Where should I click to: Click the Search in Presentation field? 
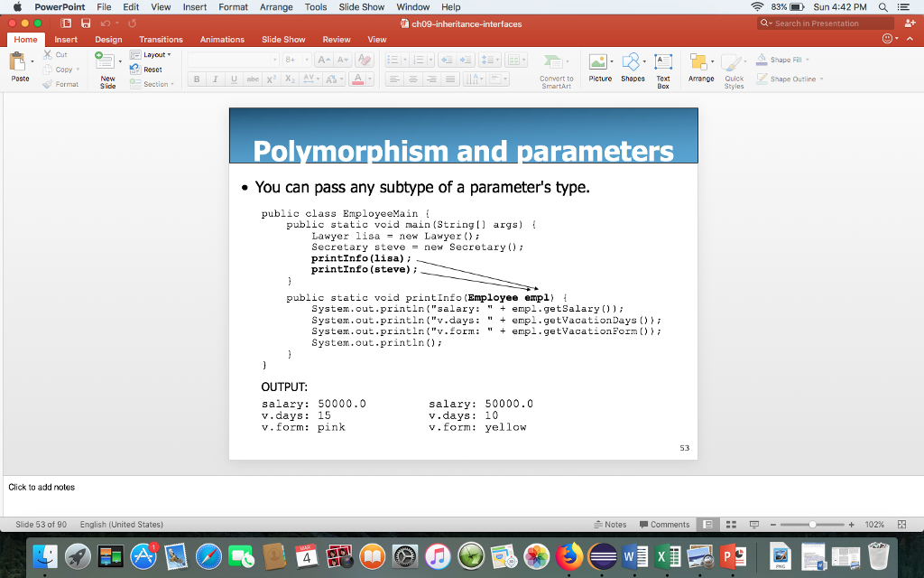[826, 23]
